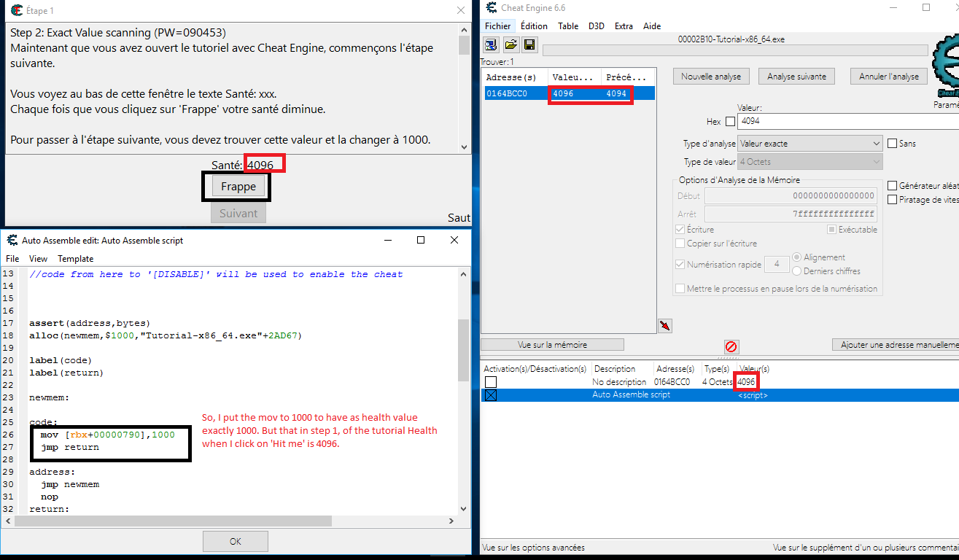Click the Cheat Engine title bar icon
Screen dimensions: 959x560
(x=491, y=8)
